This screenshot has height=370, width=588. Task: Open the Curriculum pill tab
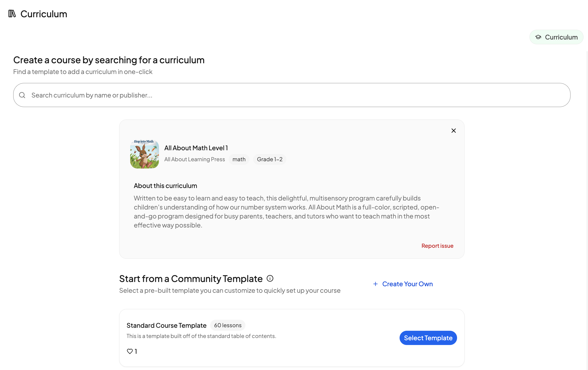556,37
